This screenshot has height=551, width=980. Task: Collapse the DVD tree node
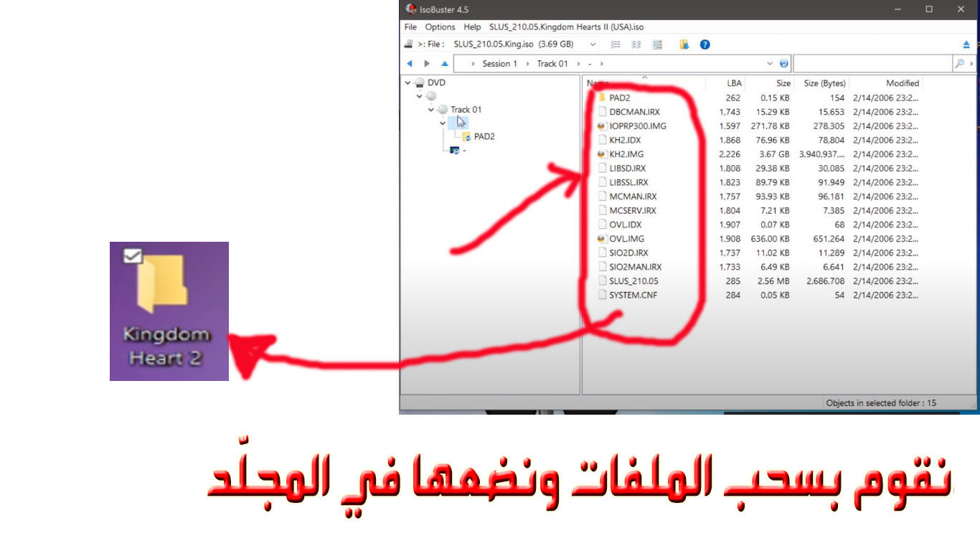tap(407, 83)
